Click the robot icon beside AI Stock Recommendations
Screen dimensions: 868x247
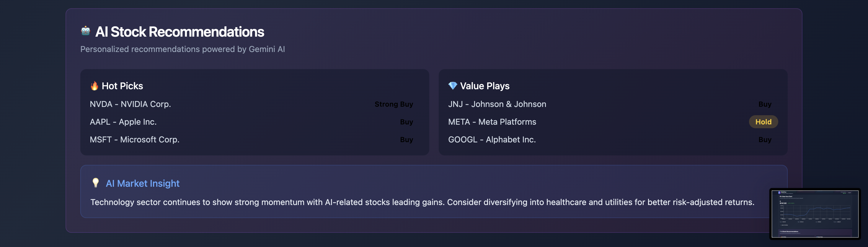pos(86,31)
